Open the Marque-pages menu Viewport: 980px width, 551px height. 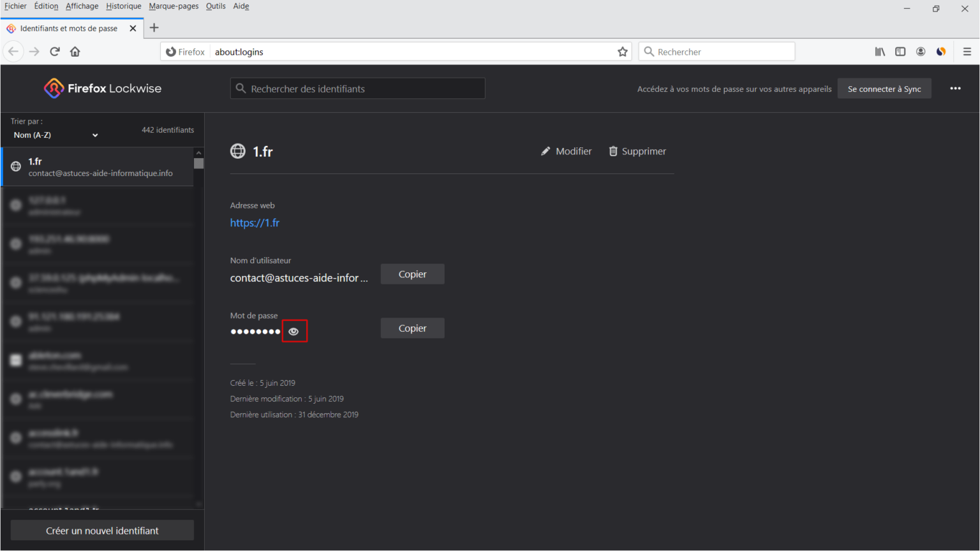[x=174, y=6]
